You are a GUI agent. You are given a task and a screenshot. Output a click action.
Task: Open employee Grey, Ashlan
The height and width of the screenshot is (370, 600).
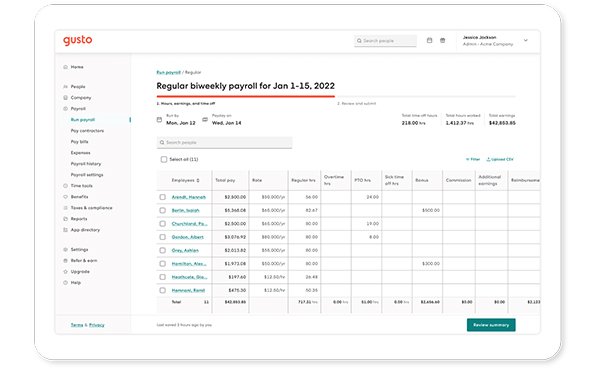185,251
